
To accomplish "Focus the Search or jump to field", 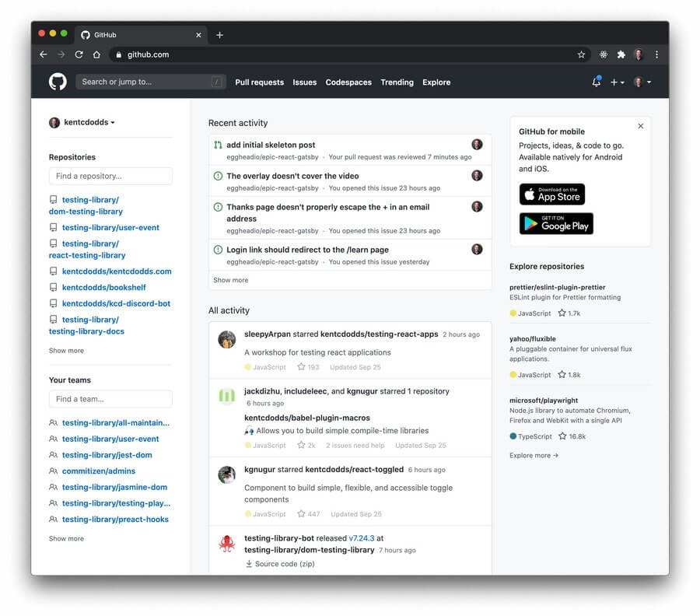I will tap(150, 82).
